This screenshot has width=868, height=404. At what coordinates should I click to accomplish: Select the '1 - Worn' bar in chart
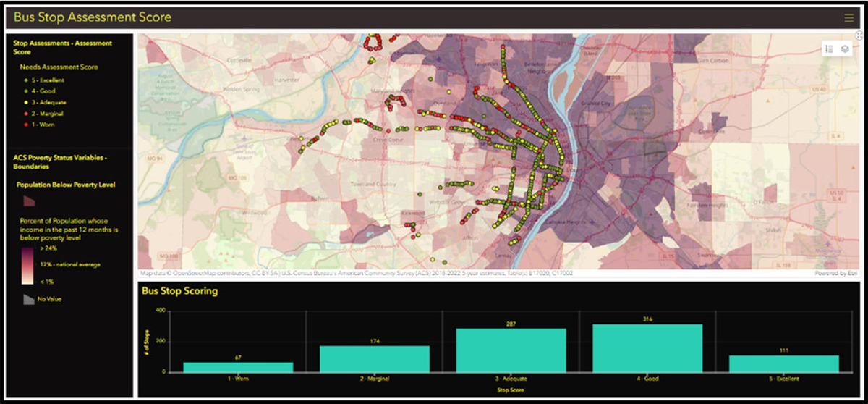238,367
